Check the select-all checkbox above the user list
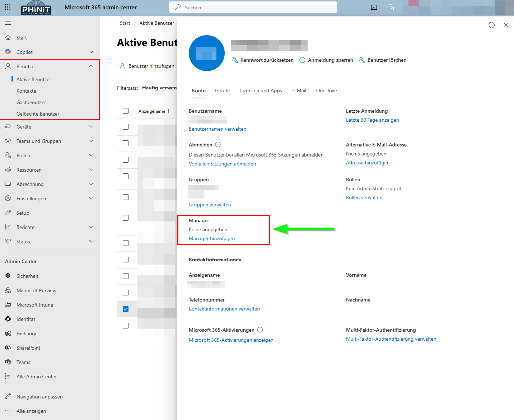The height and width of the screenshot is (420, 514). 125,111
